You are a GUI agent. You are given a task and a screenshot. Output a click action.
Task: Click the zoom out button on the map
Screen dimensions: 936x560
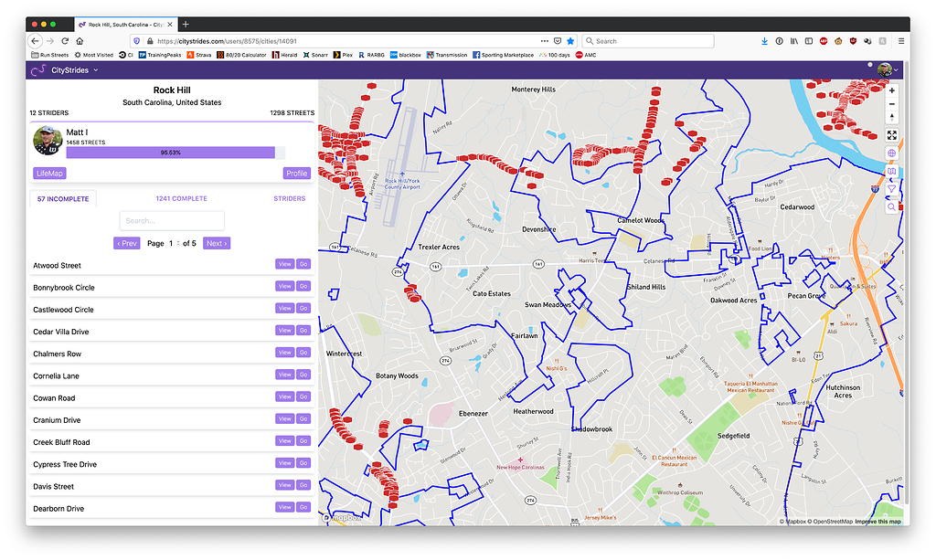(892, 103)
